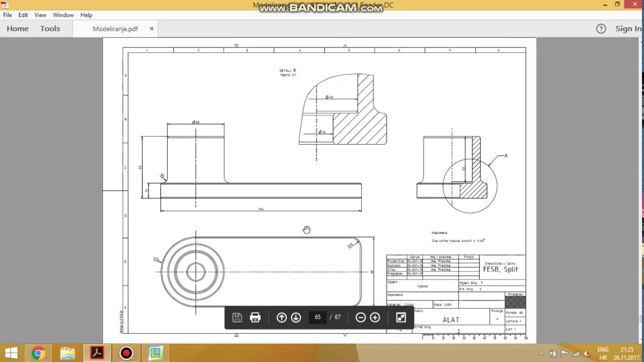
Task: Go to the next page with down arrow
Action: [296, 317]
